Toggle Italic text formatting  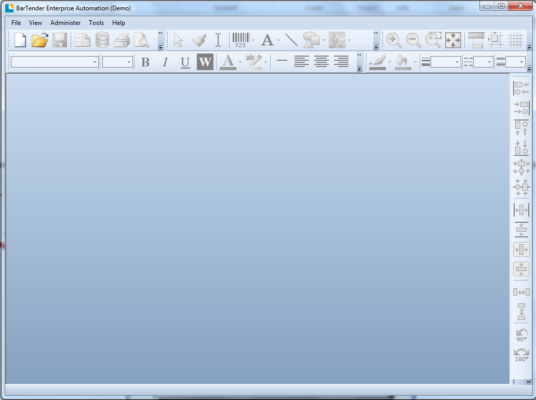(165, 62)
